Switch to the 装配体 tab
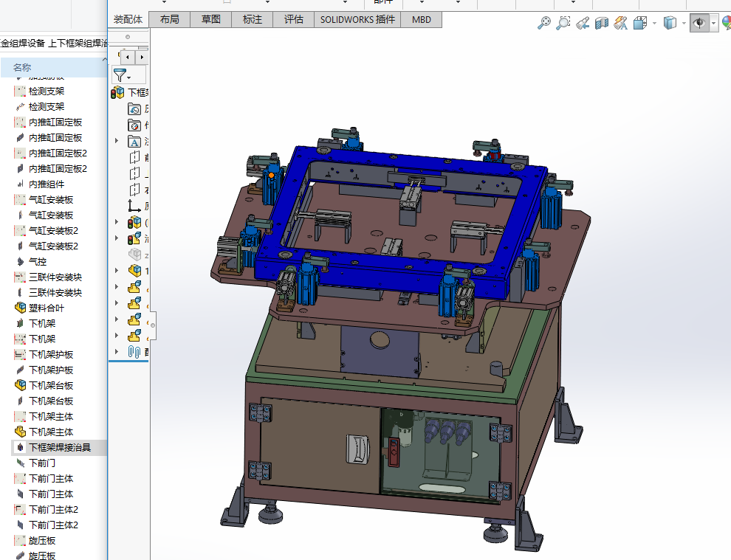This screenshot has width=731, height=560. click(128, 20)
